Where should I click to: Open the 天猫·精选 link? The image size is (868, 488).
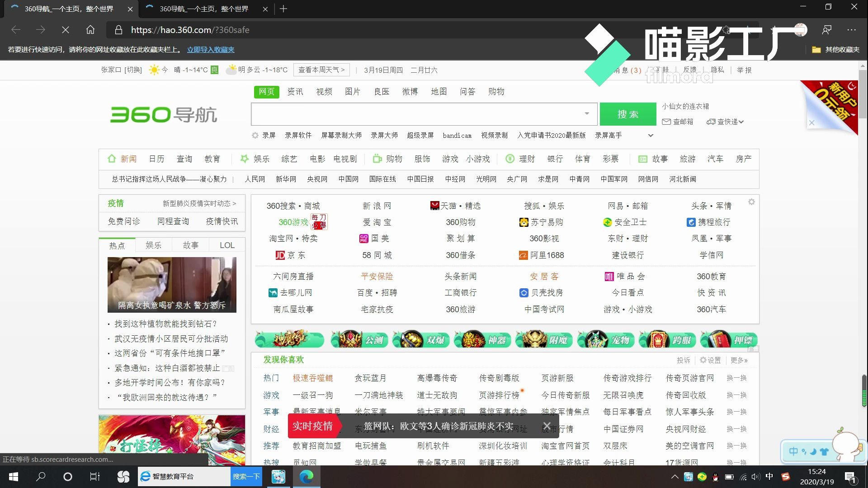[456, 206]
